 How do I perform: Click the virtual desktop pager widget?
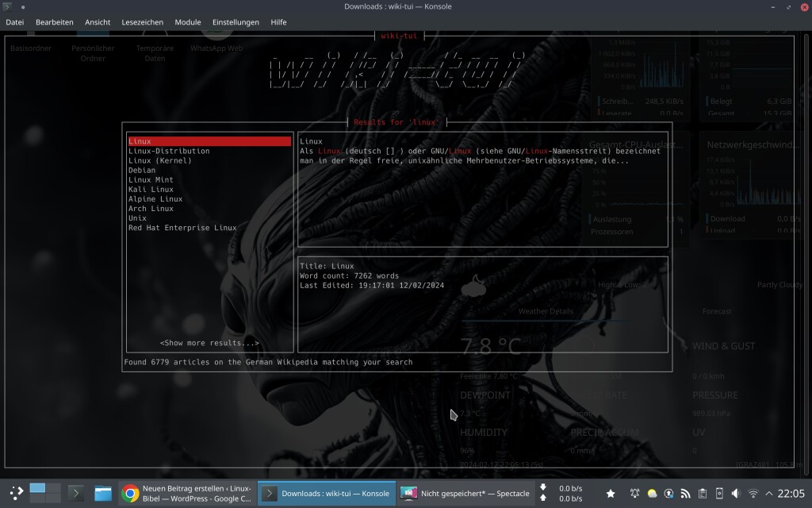point(45,493)
